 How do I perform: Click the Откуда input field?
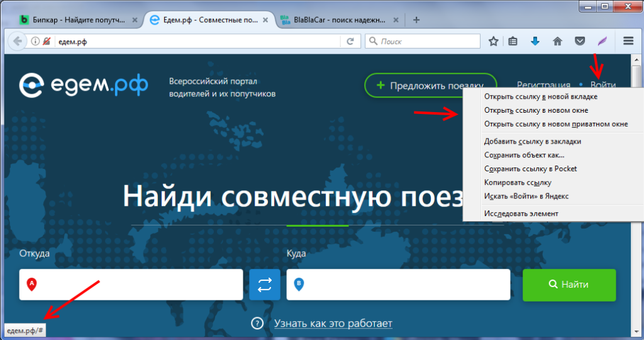pos(131,285)
